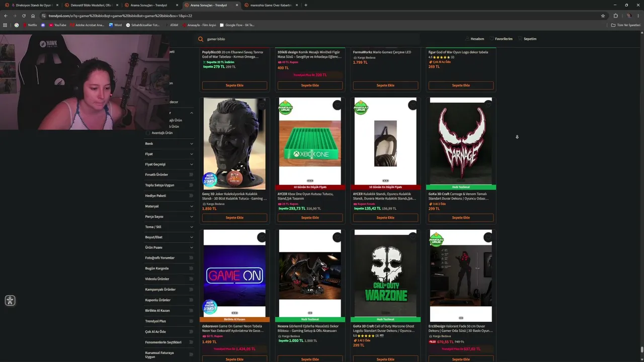Add the Joker headphone stand to favorites

click(x=262, y=105)
